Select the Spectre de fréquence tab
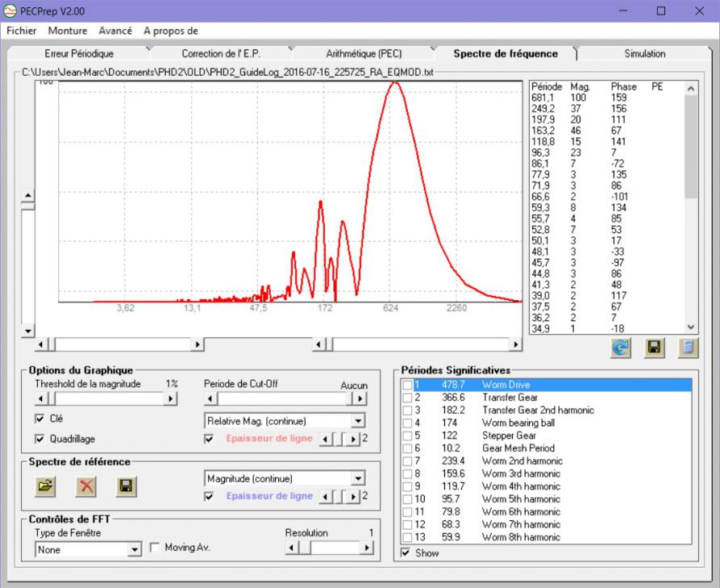Screen dimensions: 720x588 pos(506,54)
